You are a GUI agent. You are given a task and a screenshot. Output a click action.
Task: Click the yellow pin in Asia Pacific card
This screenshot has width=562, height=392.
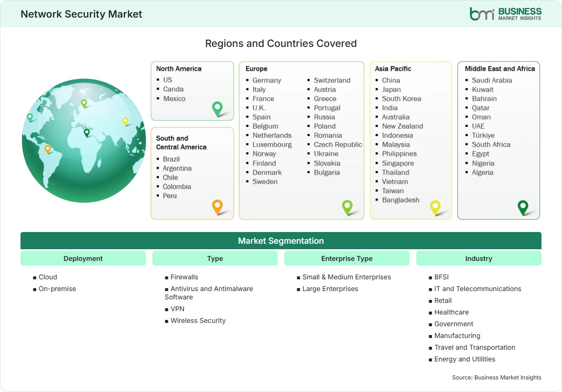(x=435, y=207)
